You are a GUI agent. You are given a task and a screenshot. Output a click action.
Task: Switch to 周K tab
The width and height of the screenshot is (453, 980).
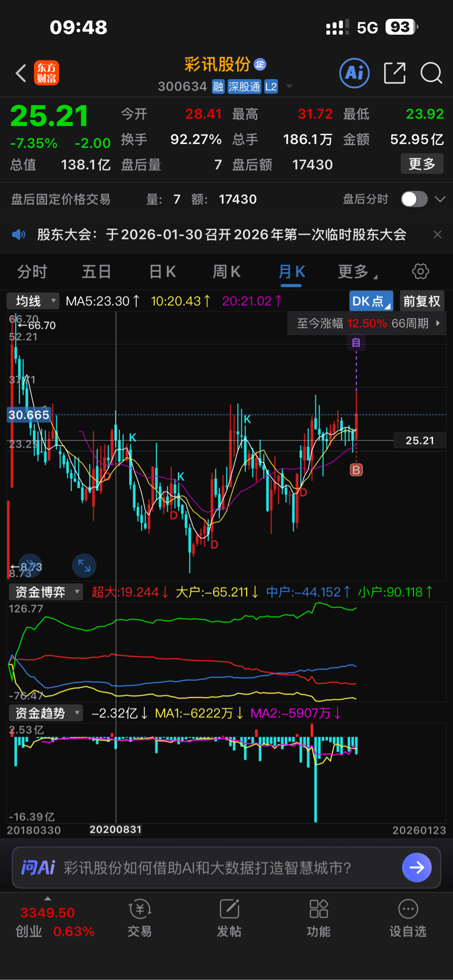226,272
